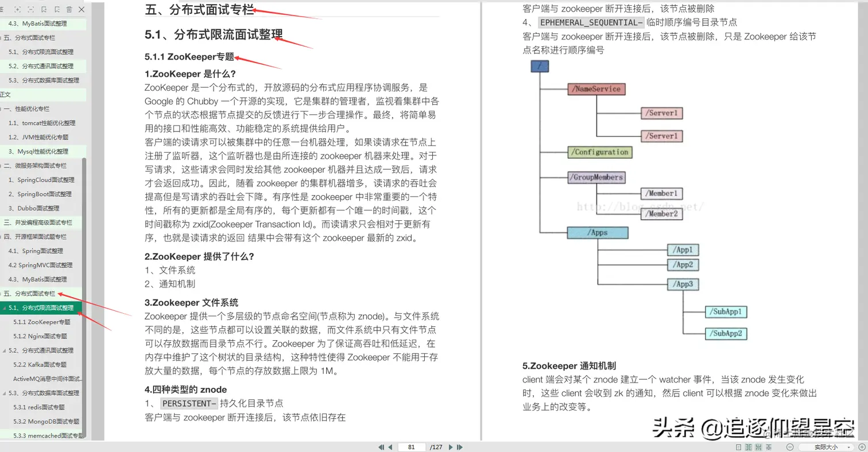This screenshot has height=452, width=868.
Task: Collapse all bookmarks with the minus icon
Action: tap(30, 9)
